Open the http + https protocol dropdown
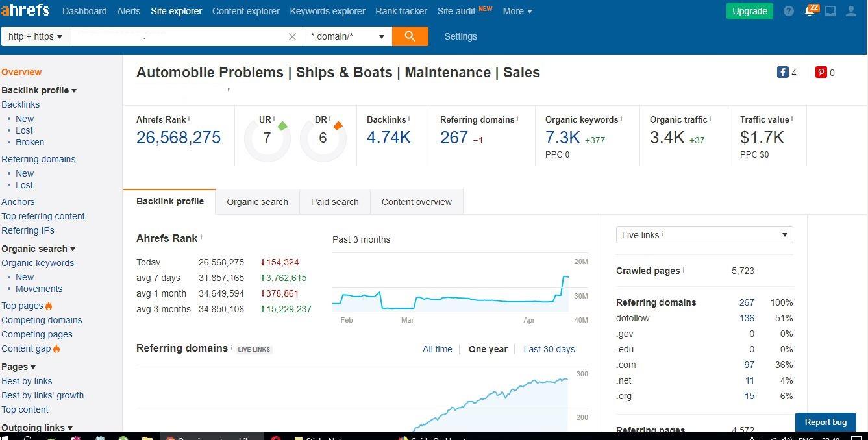 [x=36, y=36]
